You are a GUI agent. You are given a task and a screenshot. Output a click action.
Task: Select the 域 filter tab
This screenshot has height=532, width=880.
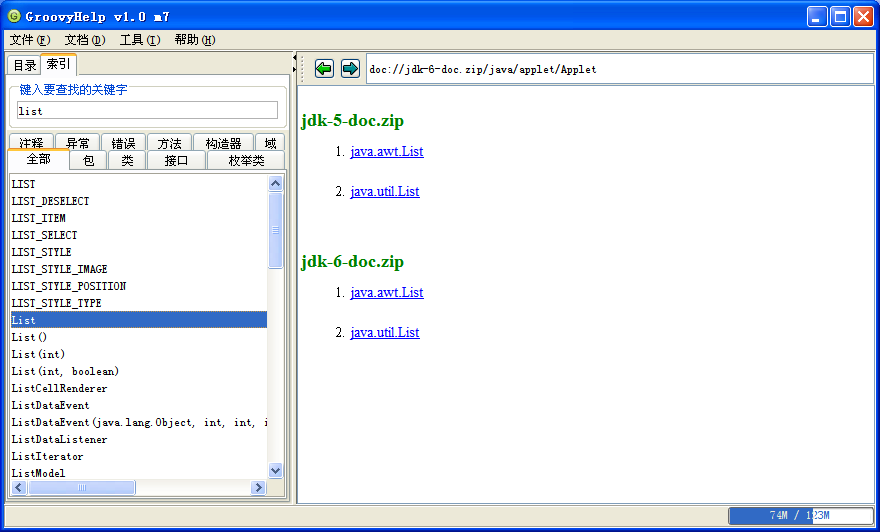[x=270, y=143]
